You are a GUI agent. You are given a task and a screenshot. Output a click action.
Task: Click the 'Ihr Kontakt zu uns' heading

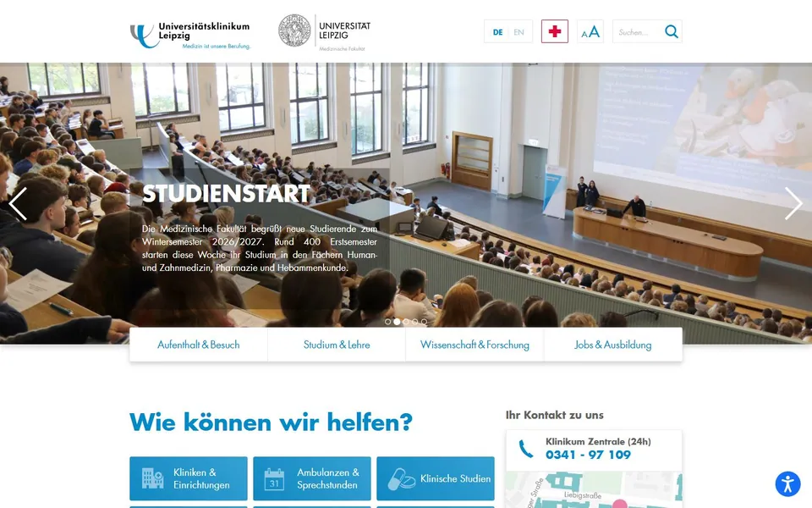point(555,415)
